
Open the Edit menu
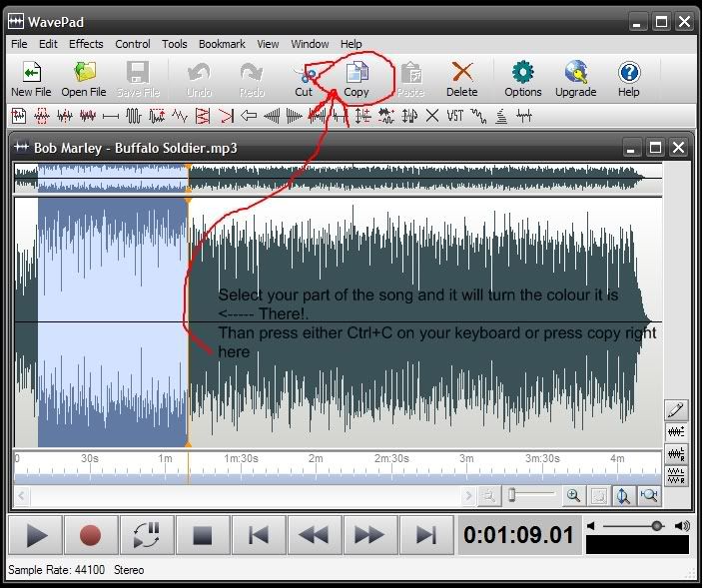coord(48,44)
